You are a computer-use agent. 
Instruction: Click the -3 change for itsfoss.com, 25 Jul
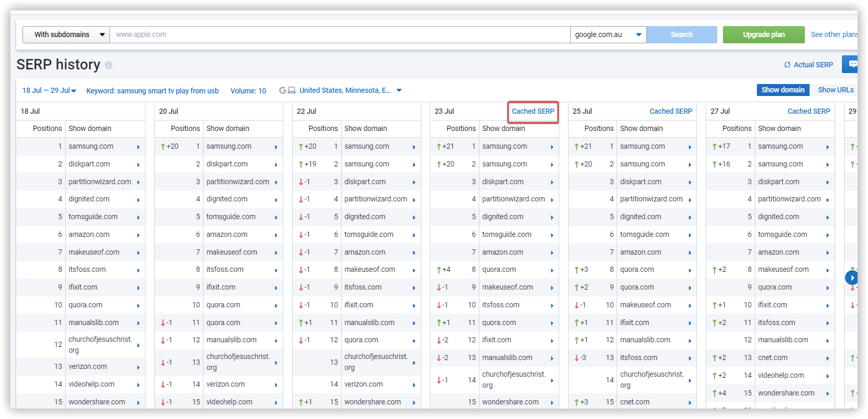pyautogui.click(x=580, y=358)
